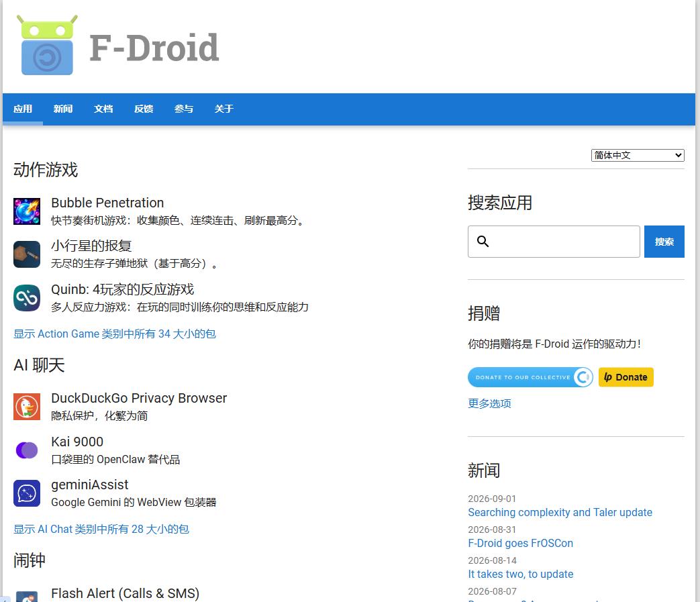Click the yellow Liberapay Donate button
Image resolution: width=700 pixels, height=602 pixels.
point(626,377)
